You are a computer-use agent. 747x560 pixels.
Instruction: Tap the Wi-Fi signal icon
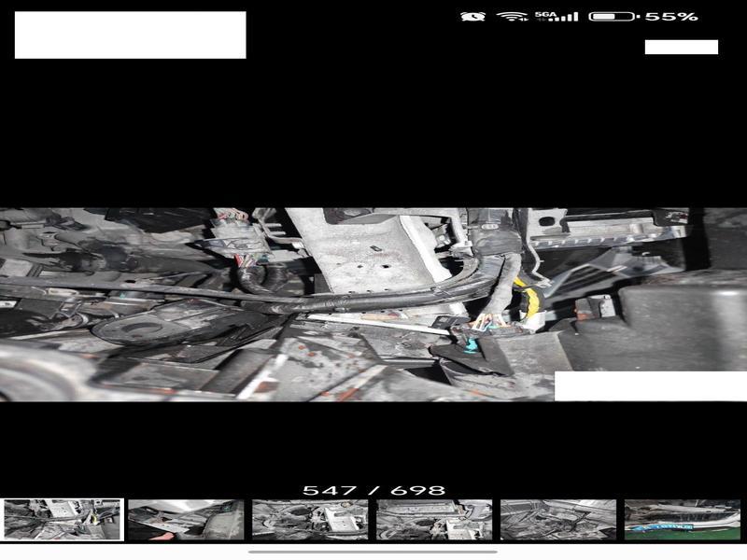coord(513,17)
